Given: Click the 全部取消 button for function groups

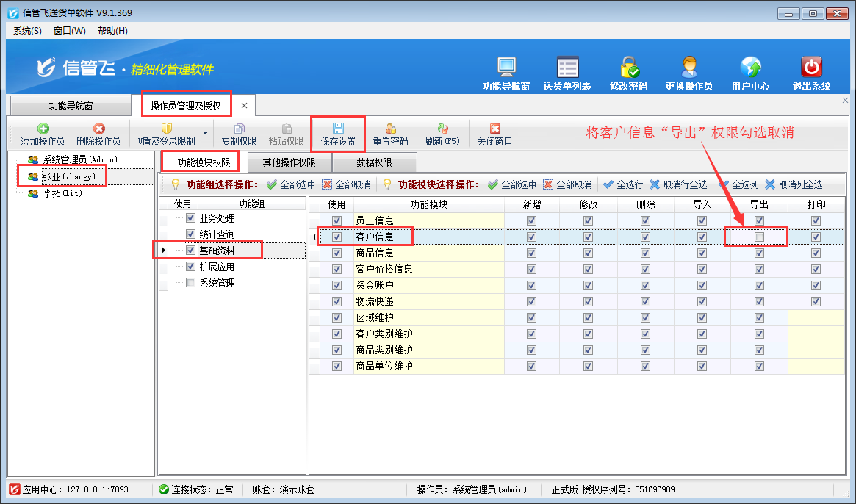Looking at the screenshot, I should click(x=347, y=184).
